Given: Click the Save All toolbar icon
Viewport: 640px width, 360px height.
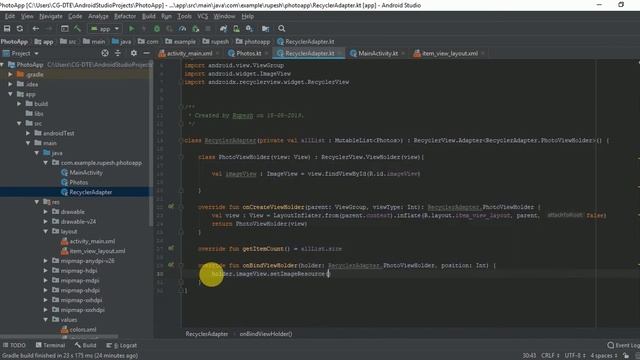Looking at the screenshot, I should pos(7,29).
